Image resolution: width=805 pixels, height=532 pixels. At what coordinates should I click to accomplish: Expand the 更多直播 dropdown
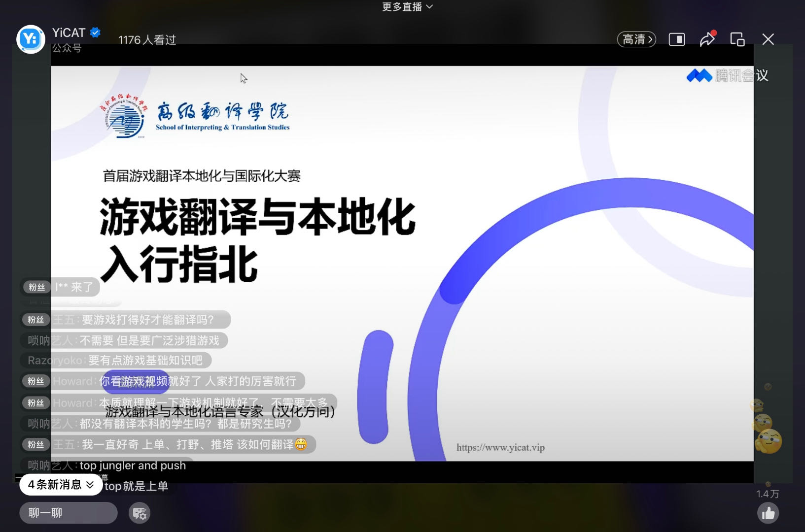(x=407, y=7)
